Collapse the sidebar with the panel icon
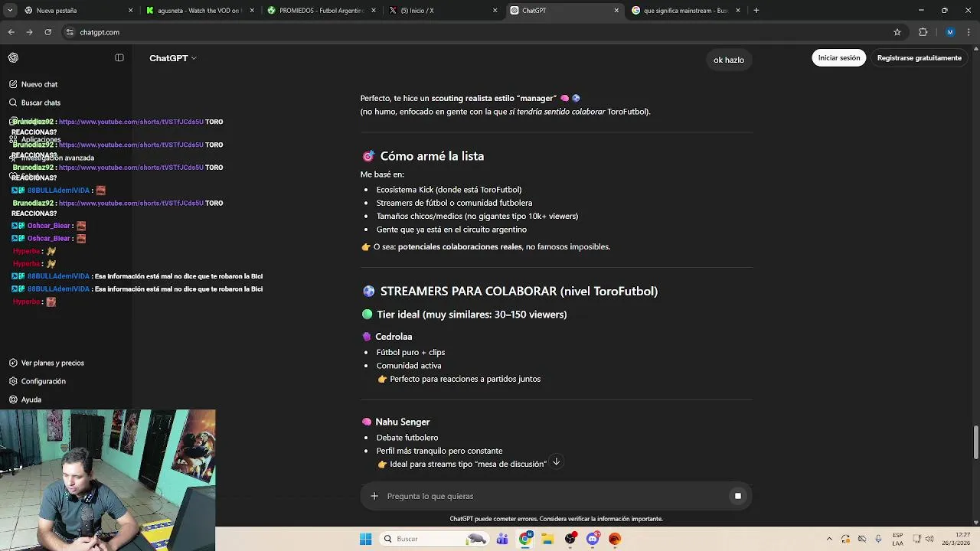980x551 pixels. (119, 58)
